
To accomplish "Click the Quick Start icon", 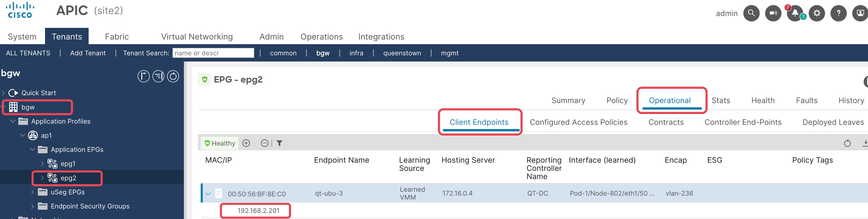I will tap(13, 93).
